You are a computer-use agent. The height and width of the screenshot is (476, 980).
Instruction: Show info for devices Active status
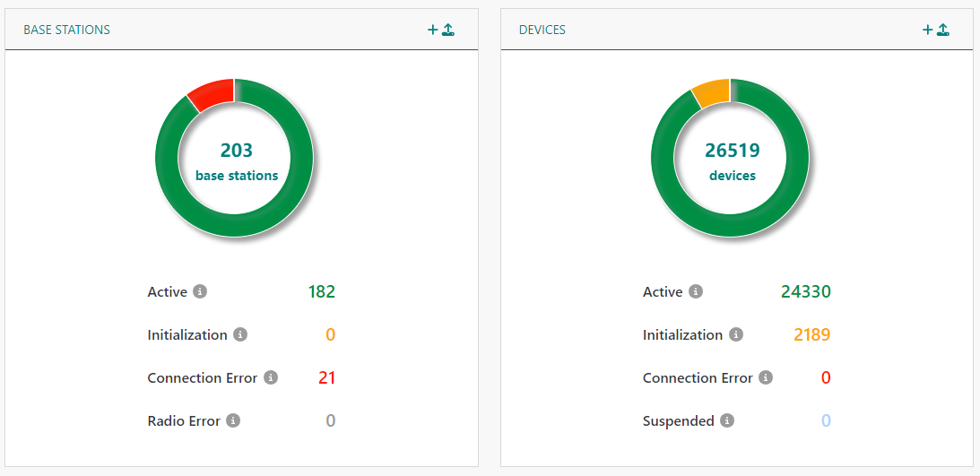696,291
